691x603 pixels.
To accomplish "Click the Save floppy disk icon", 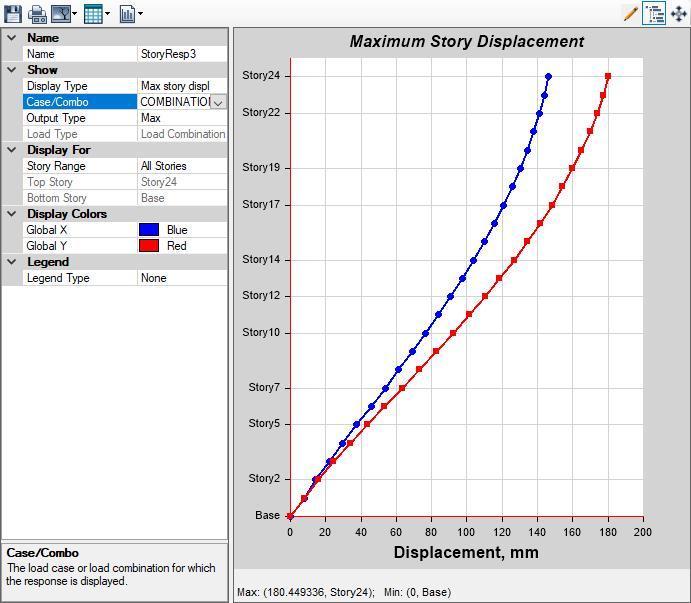I will [x=13, y=14].
